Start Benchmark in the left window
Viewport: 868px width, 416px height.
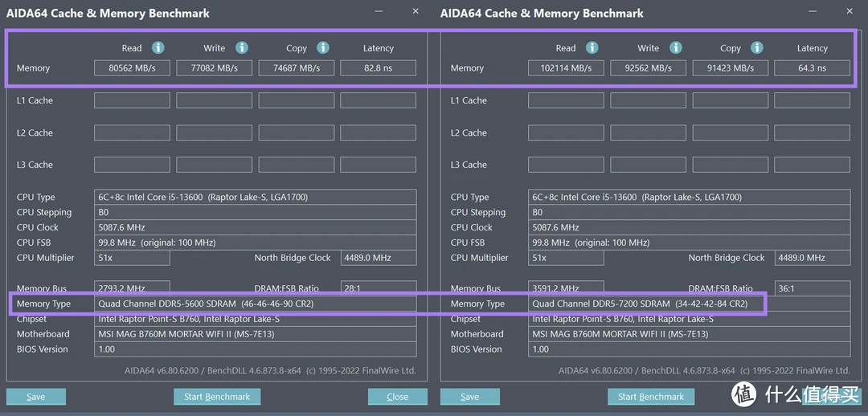pyautogui.click(x=217, y=397)
